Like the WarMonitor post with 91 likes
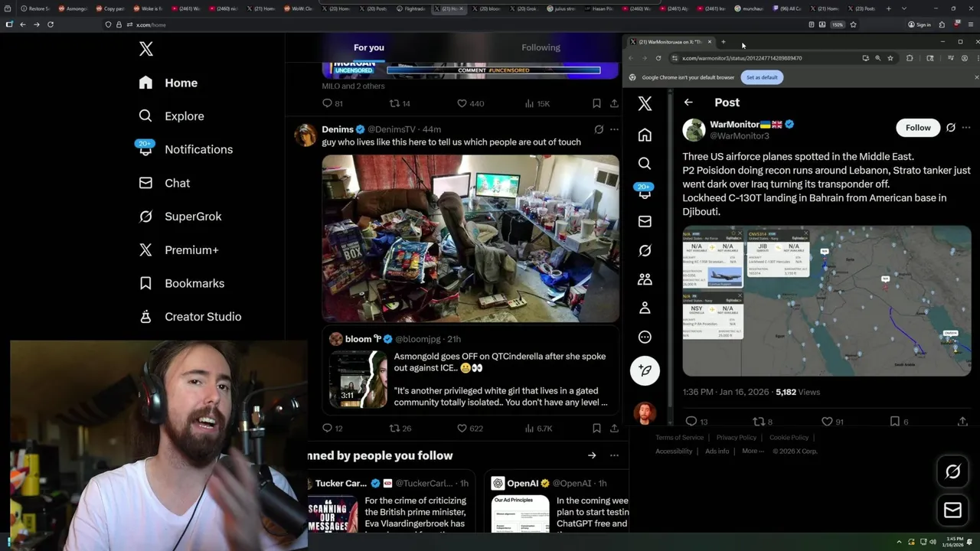Screen dimensions: 980x551 [832, 422]
